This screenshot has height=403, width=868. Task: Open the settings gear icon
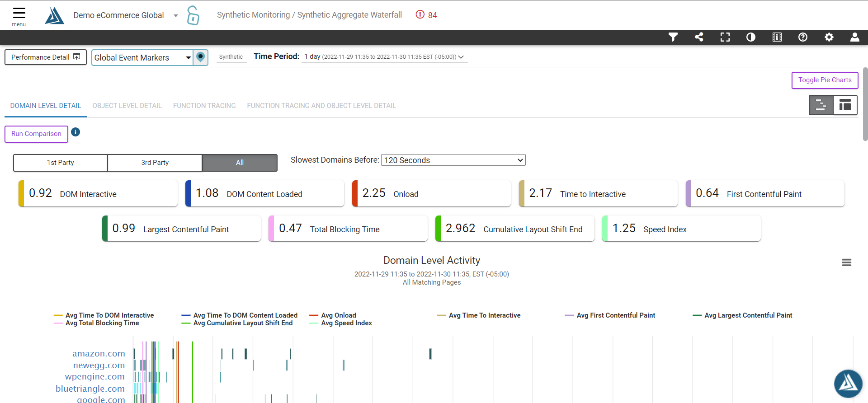click(x=829, y=37)
